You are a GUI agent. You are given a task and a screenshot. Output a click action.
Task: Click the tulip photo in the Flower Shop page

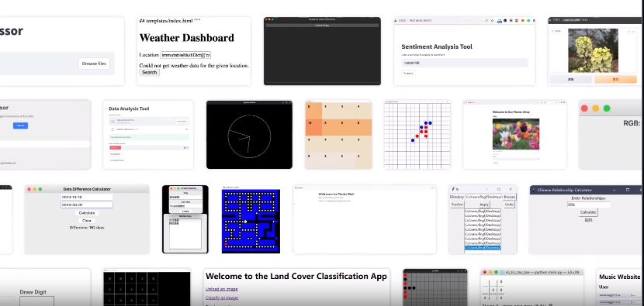pos(516,134)
